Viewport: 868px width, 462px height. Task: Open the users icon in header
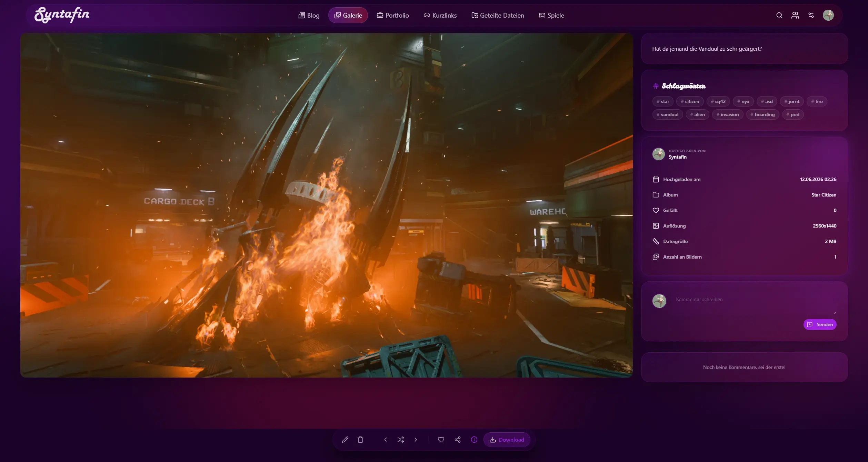pos(795,15)
